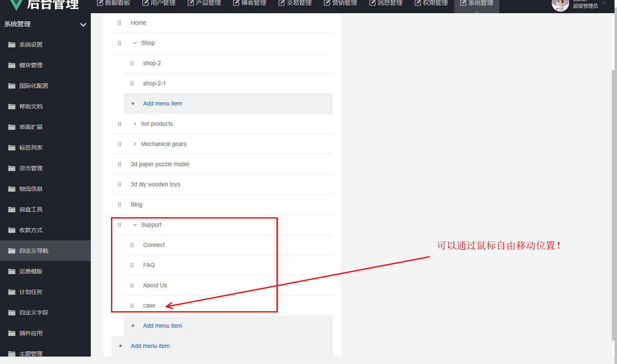Open the 用户管理 top menu
The height and width of the screenshot is (364, 617).
click(159, 3)
